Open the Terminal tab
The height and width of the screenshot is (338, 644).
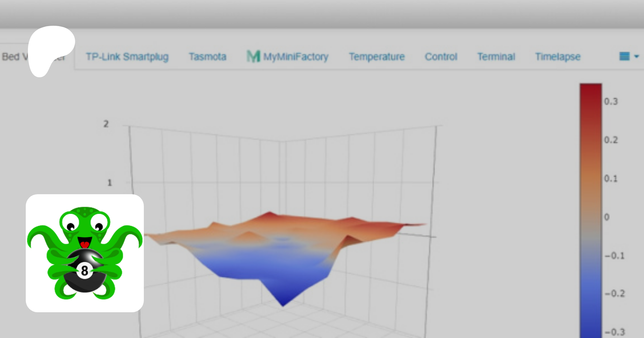click(x=496, y=57)
